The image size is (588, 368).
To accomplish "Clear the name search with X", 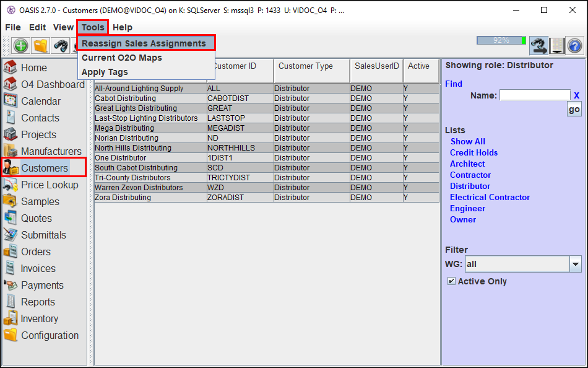I will tap(576, 95).
